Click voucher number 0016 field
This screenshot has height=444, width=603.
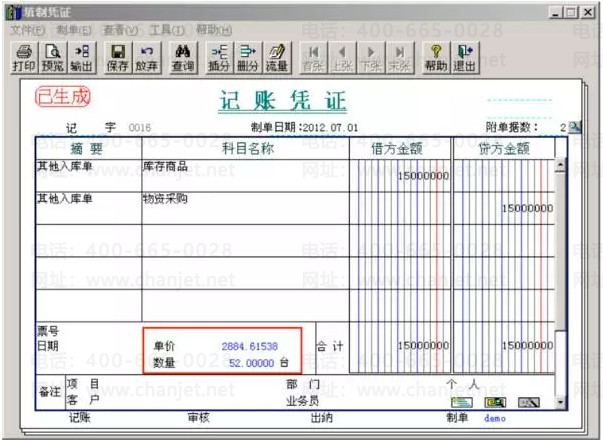tap(140, 128)
